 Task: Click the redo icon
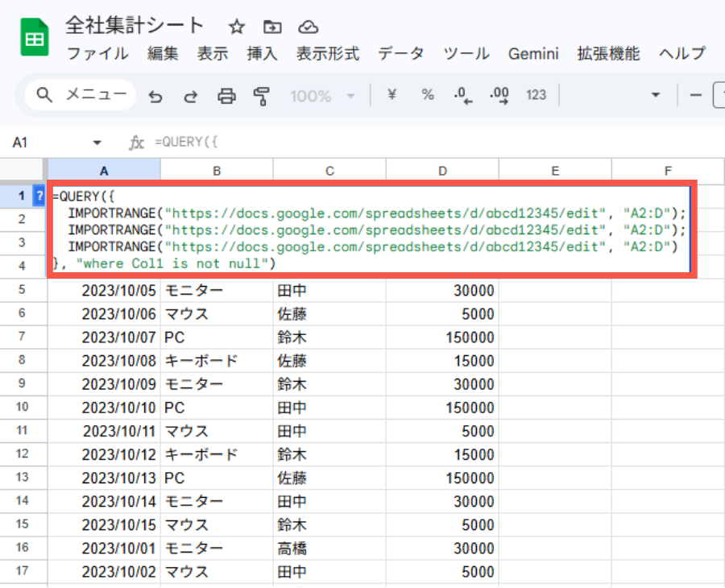click(x=191, y=95)
